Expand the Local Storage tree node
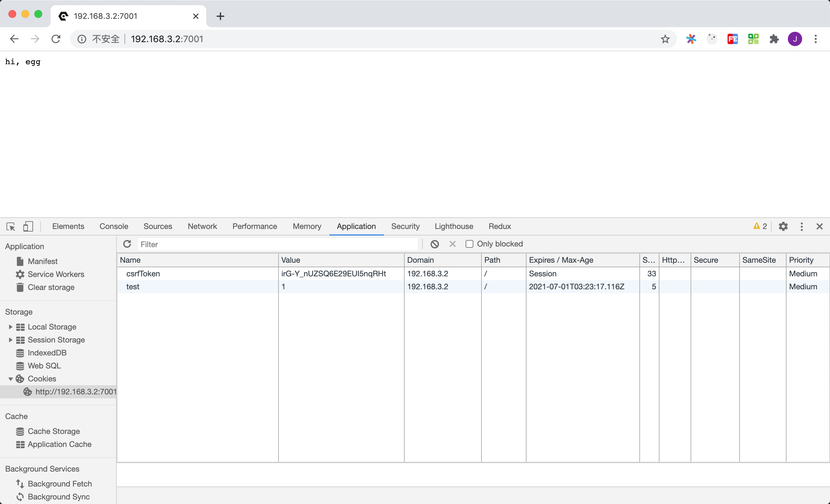 pos(10,327)
